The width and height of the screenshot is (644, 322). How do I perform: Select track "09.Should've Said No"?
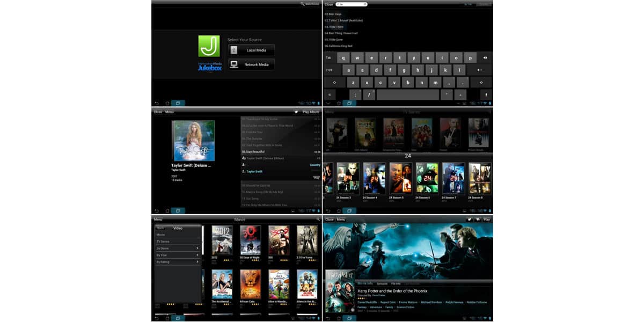[x=281, y=185]
